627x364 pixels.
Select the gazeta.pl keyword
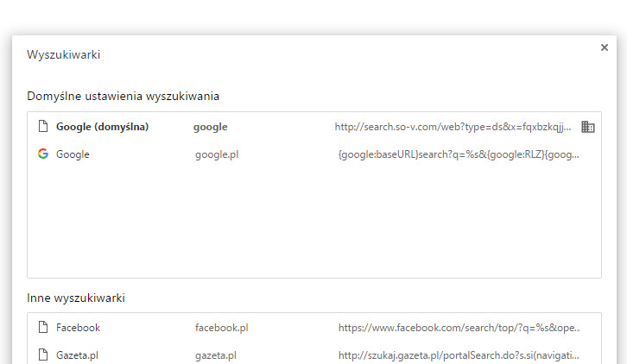(x=216, y=355)
